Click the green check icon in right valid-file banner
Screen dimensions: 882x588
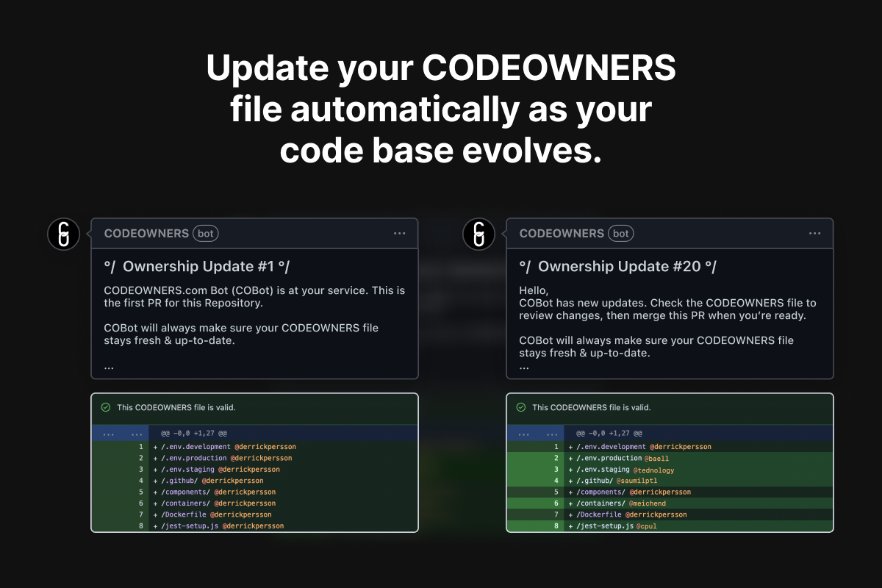[520, 406]
